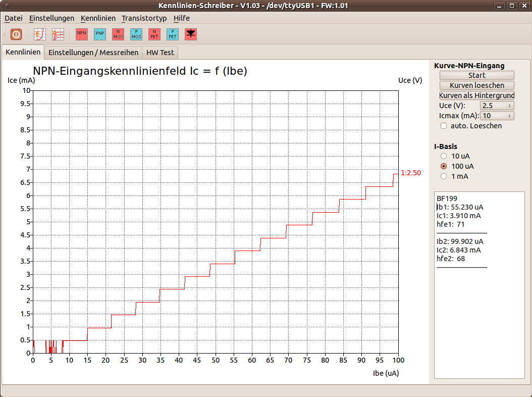The height and width of the screenshot is (397, 532).
Task: Open the Uce (V) dropdown
Action: (497, 106)
